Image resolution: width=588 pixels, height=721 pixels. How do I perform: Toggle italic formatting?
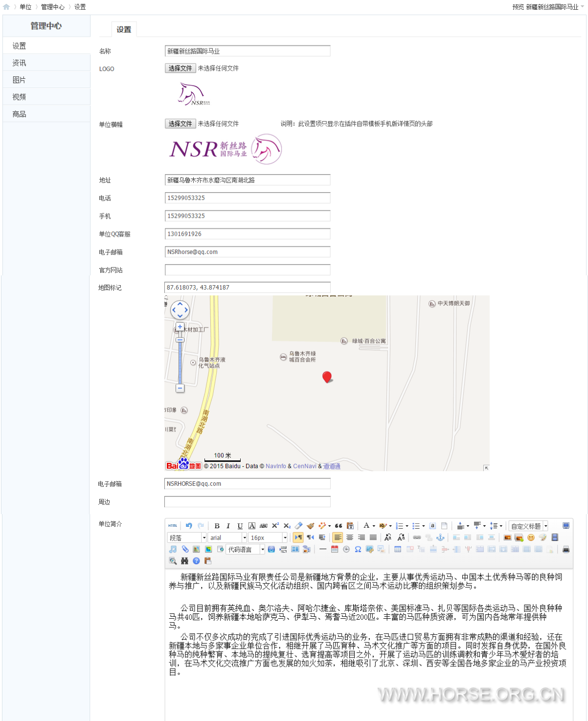click(228, 526)
